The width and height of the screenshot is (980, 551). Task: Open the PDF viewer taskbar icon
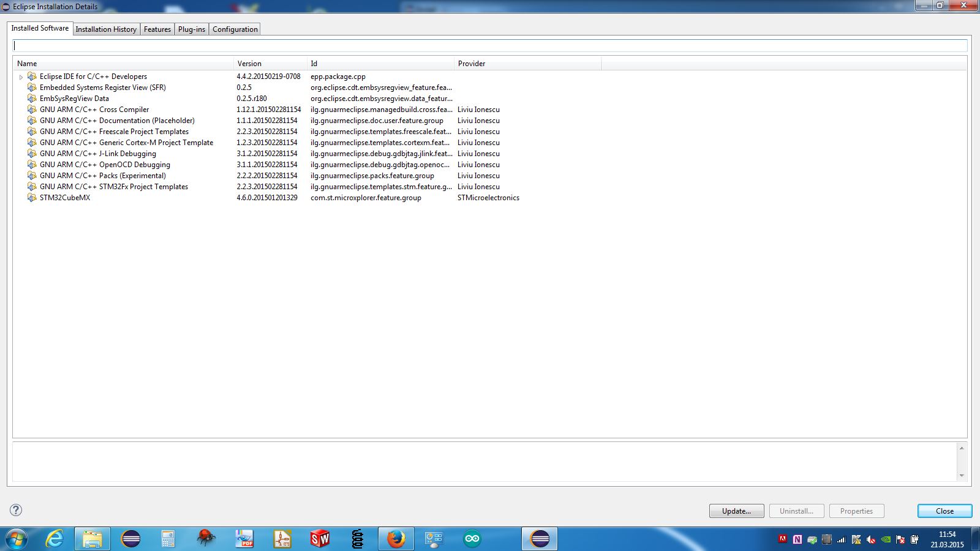pyautogui.click(x=244, y=539)
